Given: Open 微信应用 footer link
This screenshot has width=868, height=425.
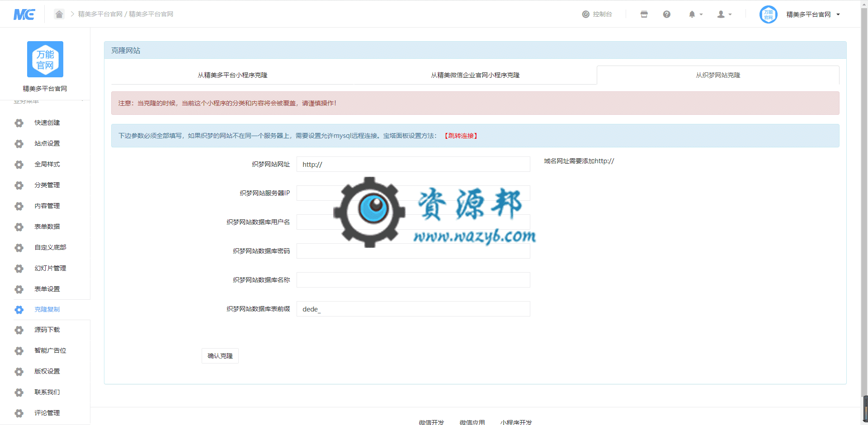Looking at the screenshot, I should pos(472,422).
